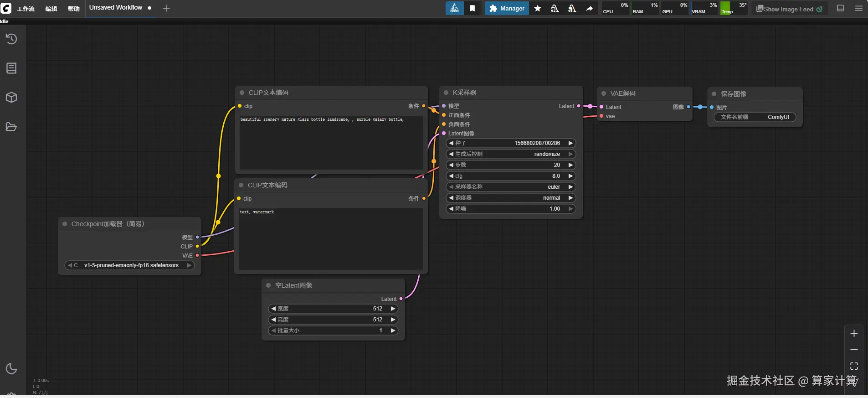Click the bookmark icon beside Manager
This screenshot has width=868, height=398.
point(473,8)
